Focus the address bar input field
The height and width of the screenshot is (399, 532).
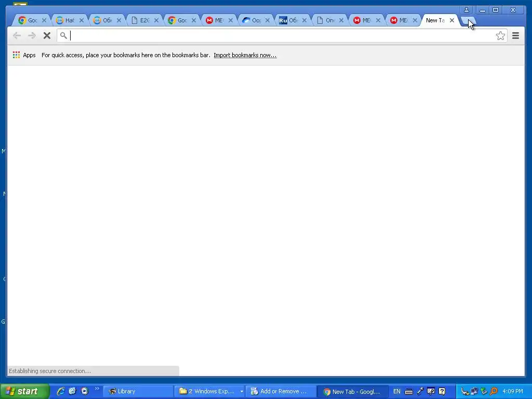(x=282, y=36)
